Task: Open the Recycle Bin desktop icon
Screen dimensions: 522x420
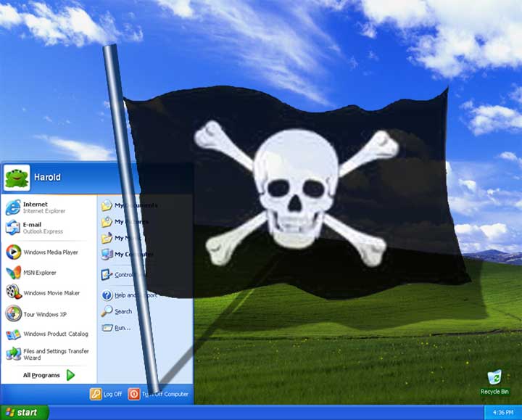Action: click(494, 377)
